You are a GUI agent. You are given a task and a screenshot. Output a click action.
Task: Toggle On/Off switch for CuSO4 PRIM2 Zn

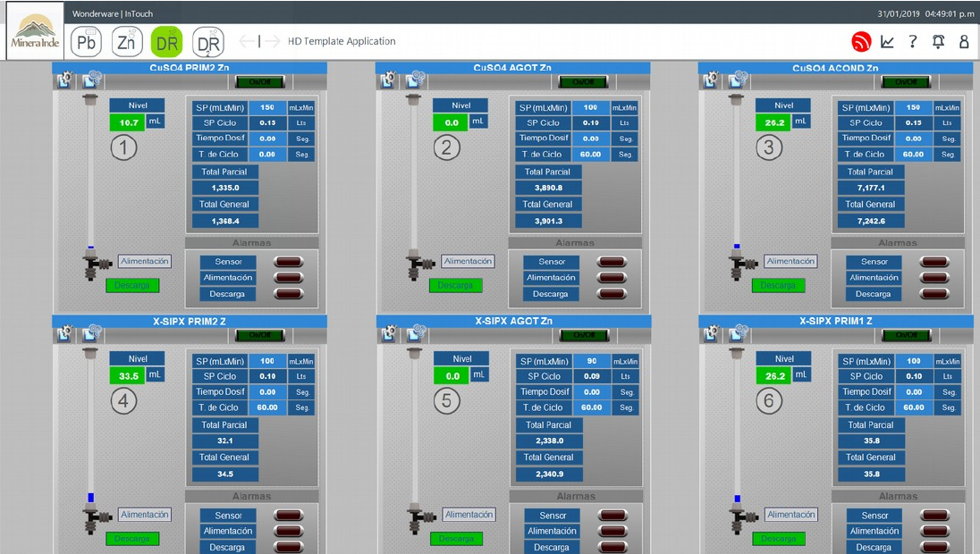259,81
